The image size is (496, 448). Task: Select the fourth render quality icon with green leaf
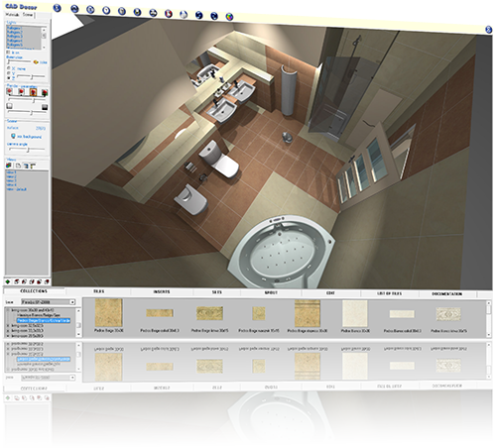coord(45,93)
